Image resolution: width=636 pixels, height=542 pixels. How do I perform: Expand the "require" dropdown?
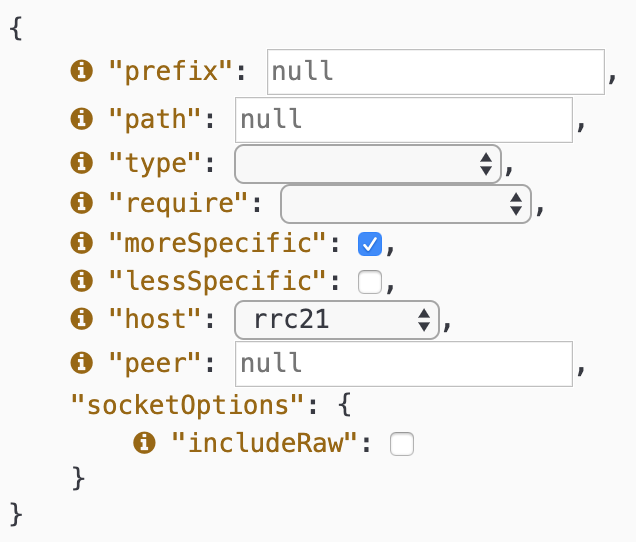[x=406, y=204]
